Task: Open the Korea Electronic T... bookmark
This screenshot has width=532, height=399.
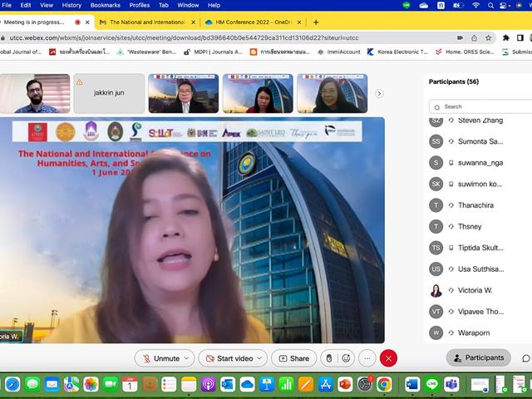Action: pyautogui.click(x=397, y=52)
